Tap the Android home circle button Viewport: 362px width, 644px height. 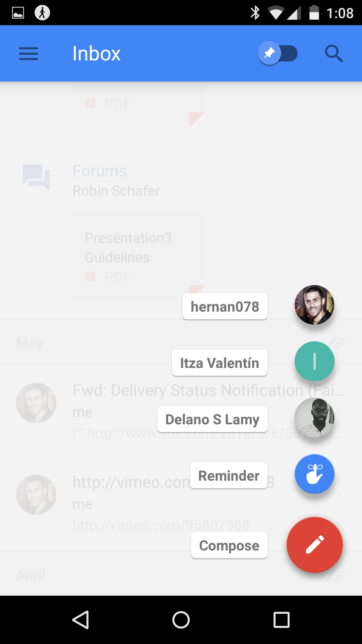point(181,620)
